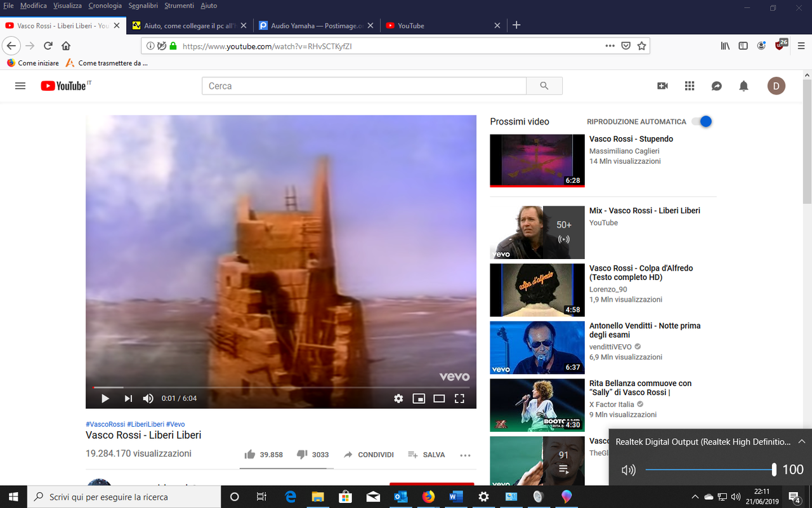Screen dimensions: 812x508
Task: Open uBlock Origin extension icon
Action: coord(780,44)
